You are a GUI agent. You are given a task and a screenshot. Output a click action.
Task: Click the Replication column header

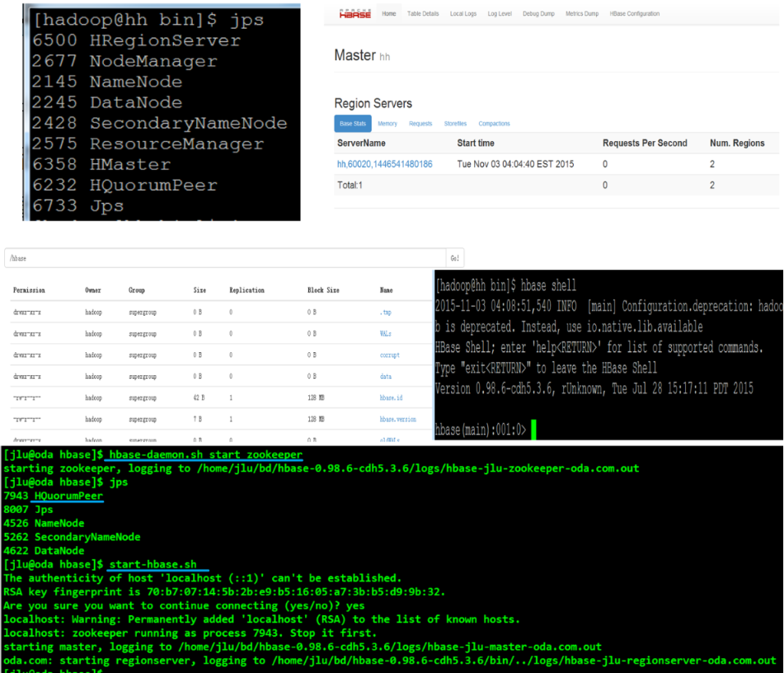click(x=247, y=290)
